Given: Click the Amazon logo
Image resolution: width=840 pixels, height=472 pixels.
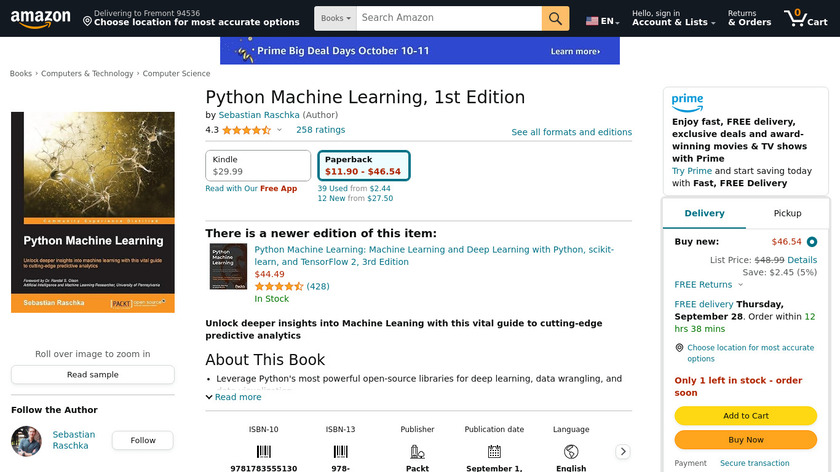Looking at the screenshot, I should 40,18.
